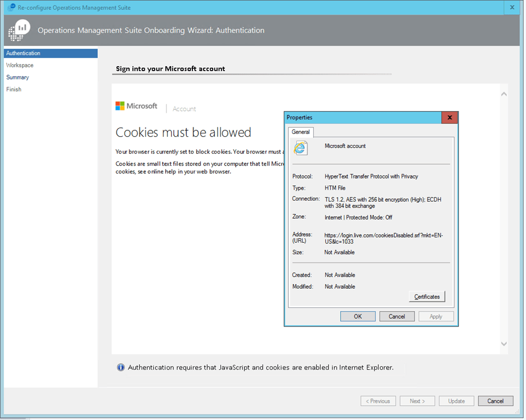Click 'Microsoft account' title in Properties
This screenshot has height=420, width=526.
[x=345, y=146]
